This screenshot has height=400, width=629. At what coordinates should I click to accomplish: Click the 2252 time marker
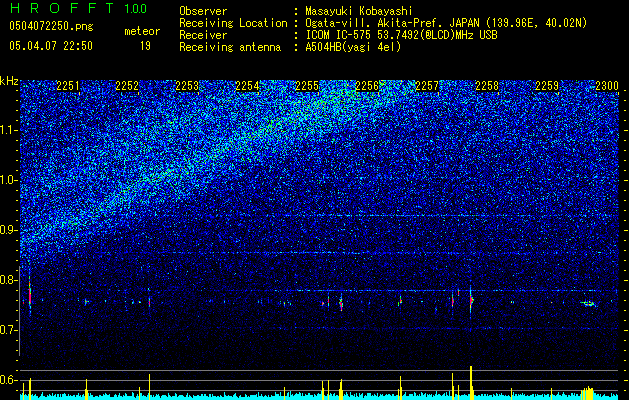tap(127, 86)
